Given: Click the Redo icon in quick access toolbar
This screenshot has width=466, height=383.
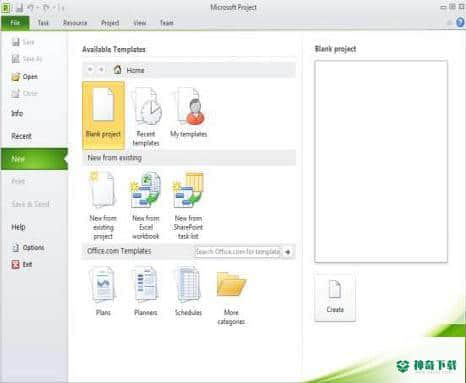Looking at the screenshot, I should tap(46, 8).
